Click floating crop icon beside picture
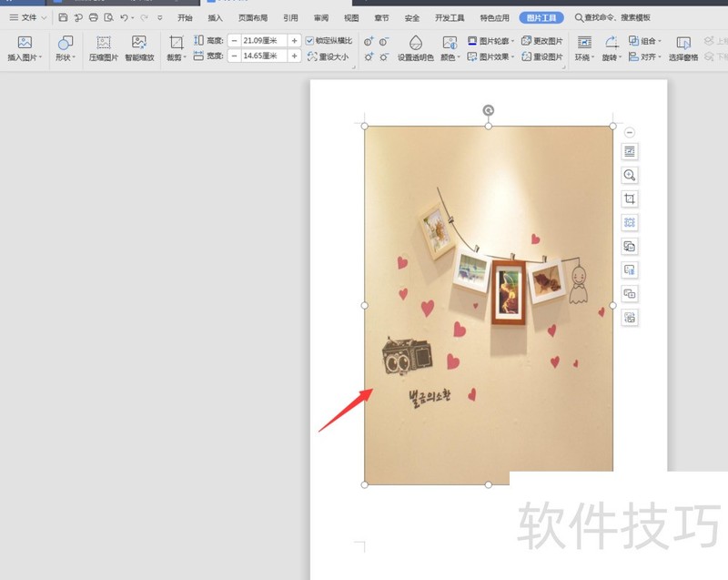The image size is (728, 580). [630, 198]
